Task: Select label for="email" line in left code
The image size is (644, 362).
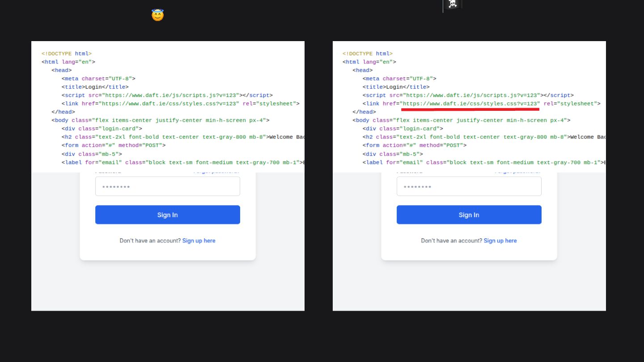Action: [x=183, y=162]
